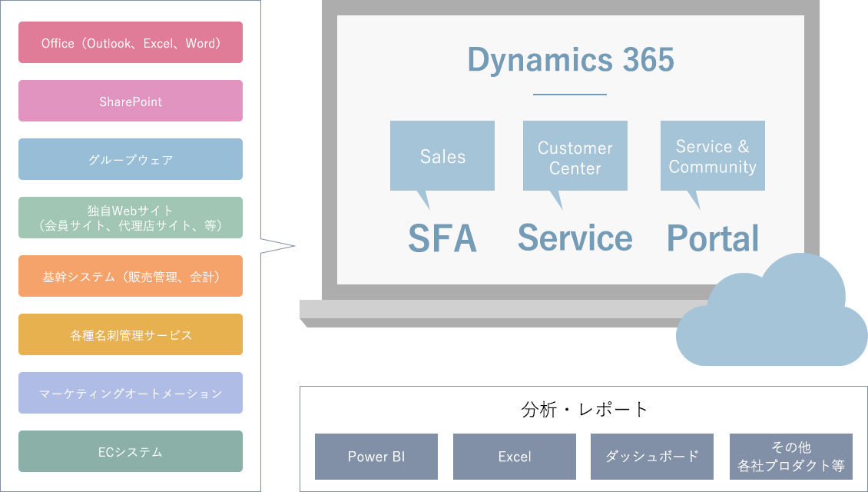Select the Excel box under 分析・レポート

click(514, 457)
